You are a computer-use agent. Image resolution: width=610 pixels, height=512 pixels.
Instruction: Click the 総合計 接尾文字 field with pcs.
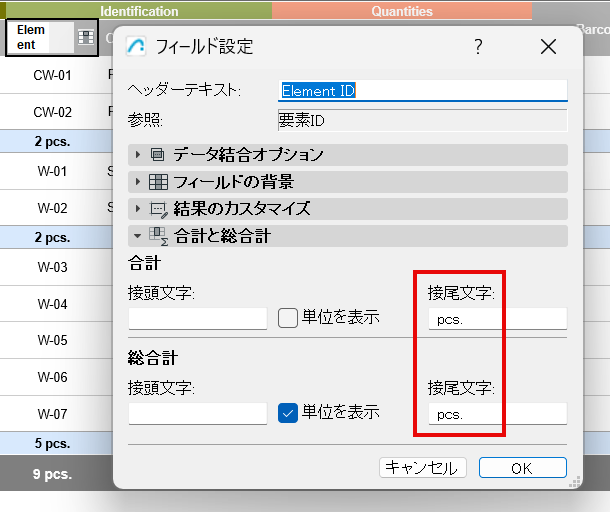tap(498, 414)
